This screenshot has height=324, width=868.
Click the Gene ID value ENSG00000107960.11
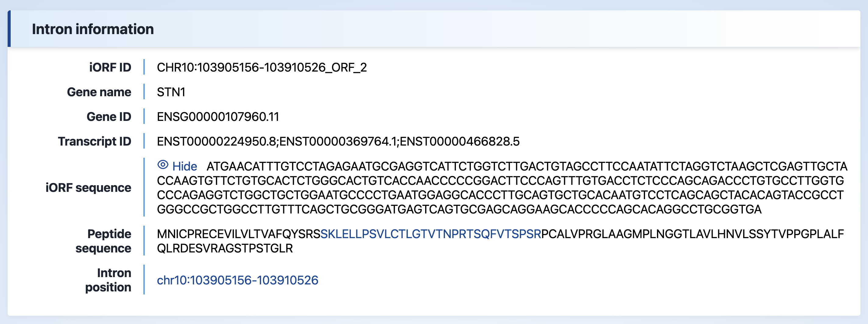(218, 117)
